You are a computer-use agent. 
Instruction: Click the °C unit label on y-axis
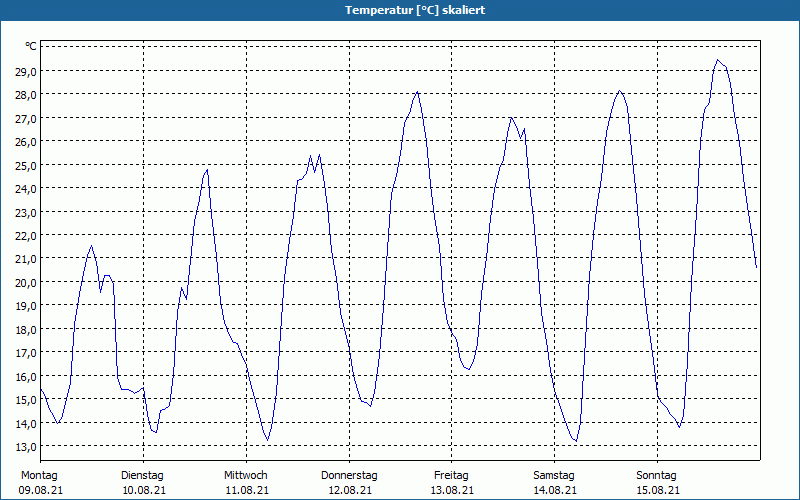click(x=31, y=47)
